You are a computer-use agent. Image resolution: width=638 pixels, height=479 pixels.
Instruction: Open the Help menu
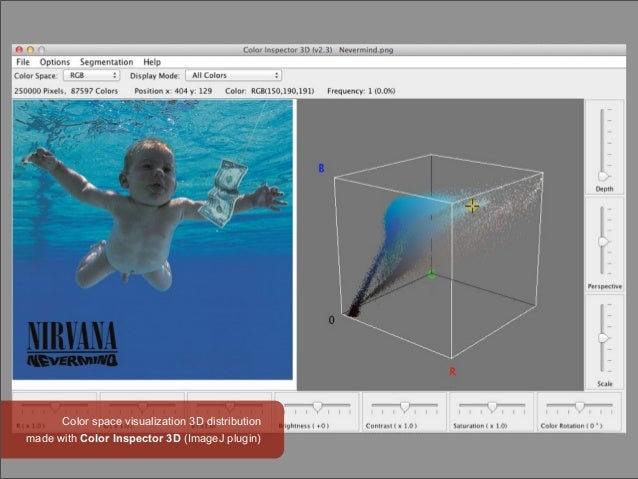pos(152,62)
